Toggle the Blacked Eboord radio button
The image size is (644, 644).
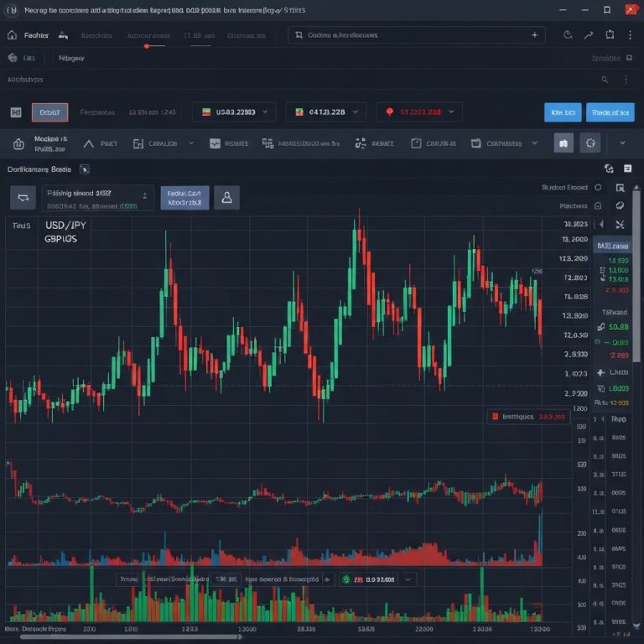pos(597,188)
